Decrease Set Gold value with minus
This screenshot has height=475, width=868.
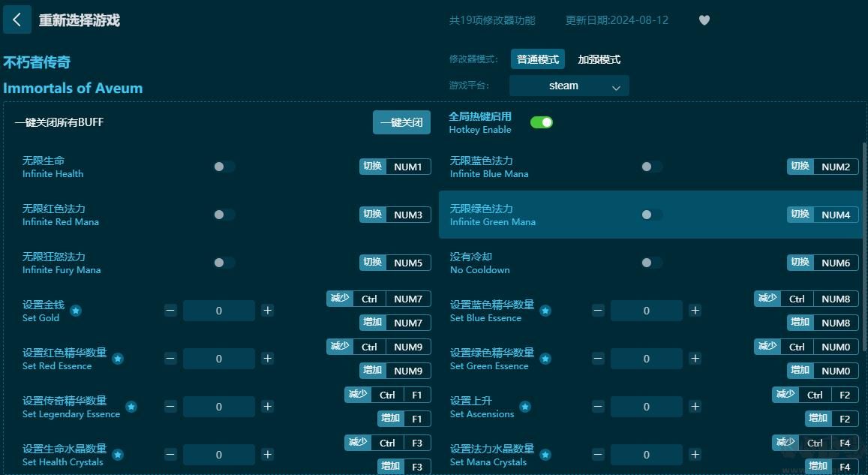point(170,311)
